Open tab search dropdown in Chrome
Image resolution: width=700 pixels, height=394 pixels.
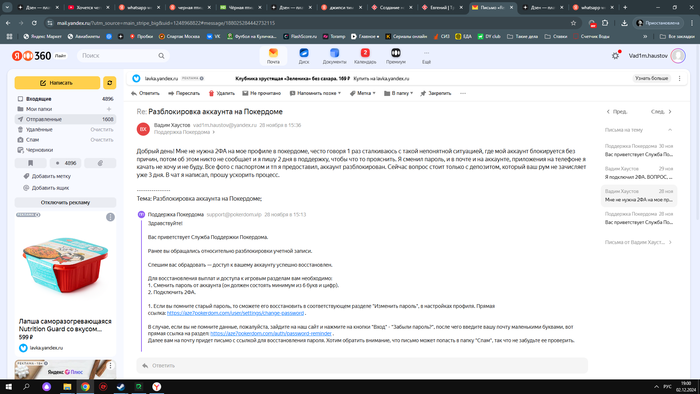[x=7, y=7]
